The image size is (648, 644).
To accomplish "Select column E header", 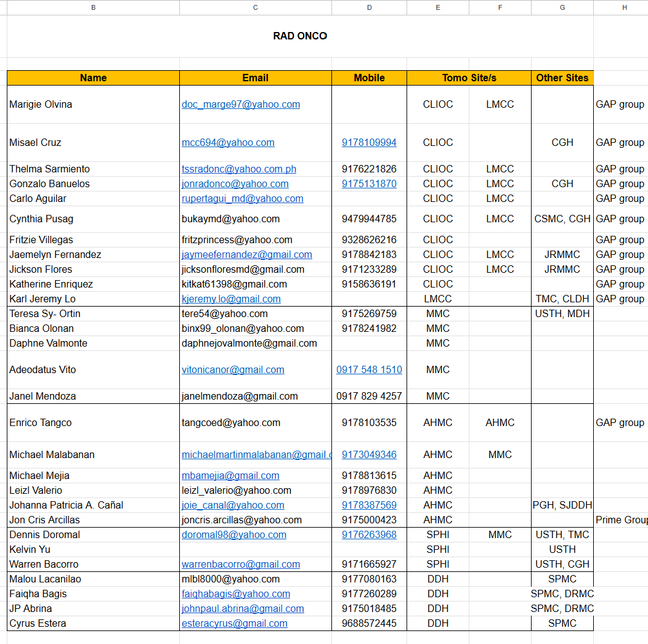I will [438, 7].
